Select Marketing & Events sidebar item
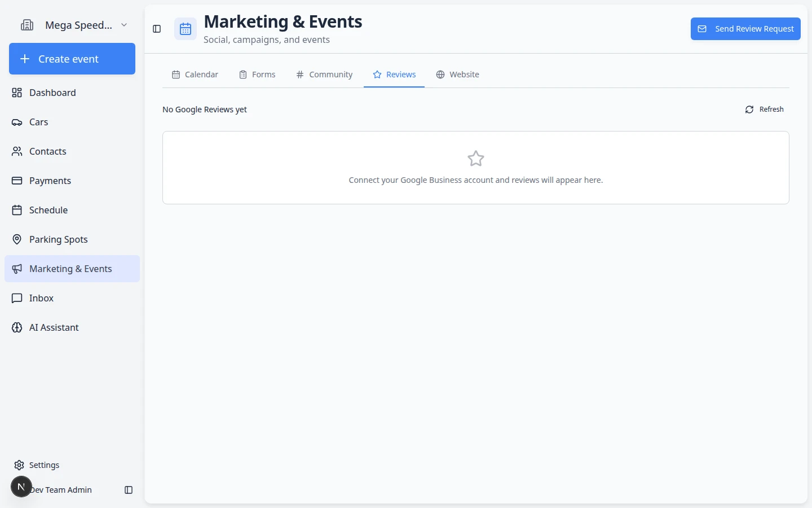This screenshot has width=812, height=508. (72, 269)
